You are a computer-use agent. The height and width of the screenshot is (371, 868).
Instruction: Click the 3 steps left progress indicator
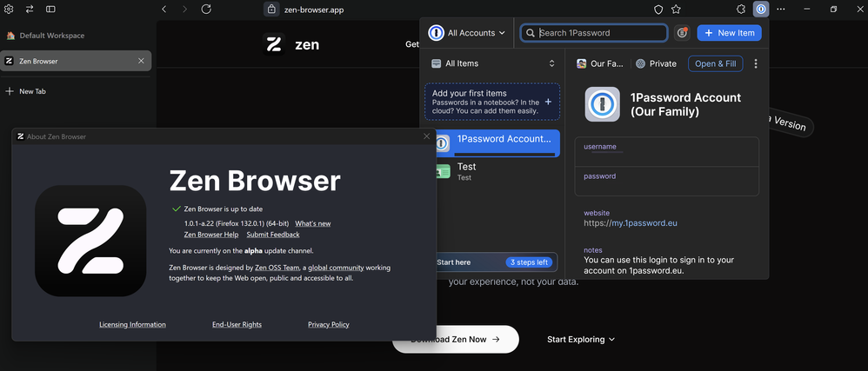click(530, 262)
